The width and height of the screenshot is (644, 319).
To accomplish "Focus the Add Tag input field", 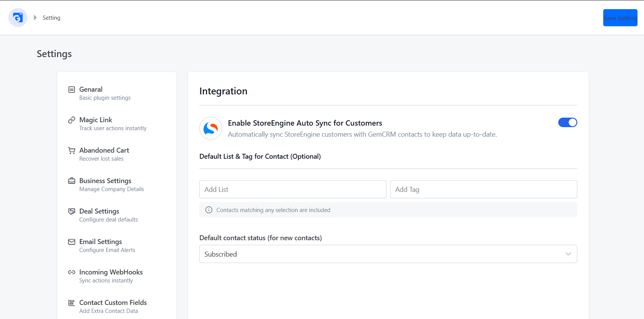I will pyautogui.click(x=484, y=189).
